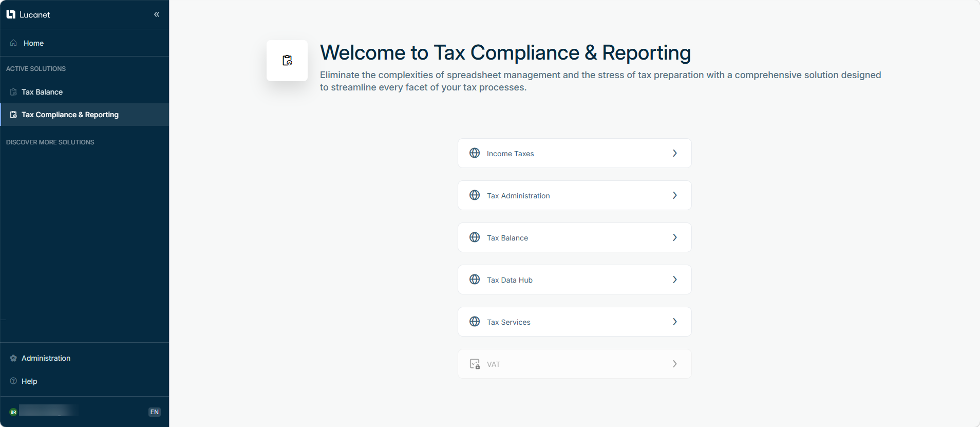
Task: Click the globe icon on Income Taxes card
Action: (475, 153)
